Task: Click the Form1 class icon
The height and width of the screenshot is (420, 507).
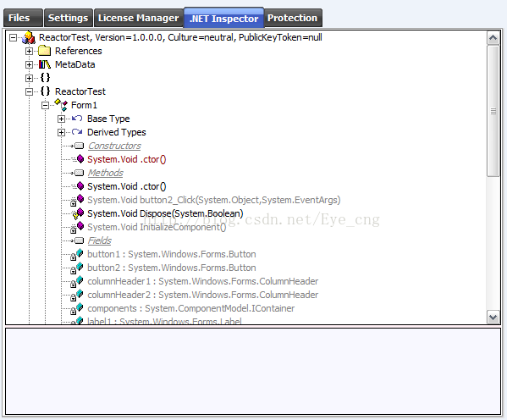Action: (61, 105)
